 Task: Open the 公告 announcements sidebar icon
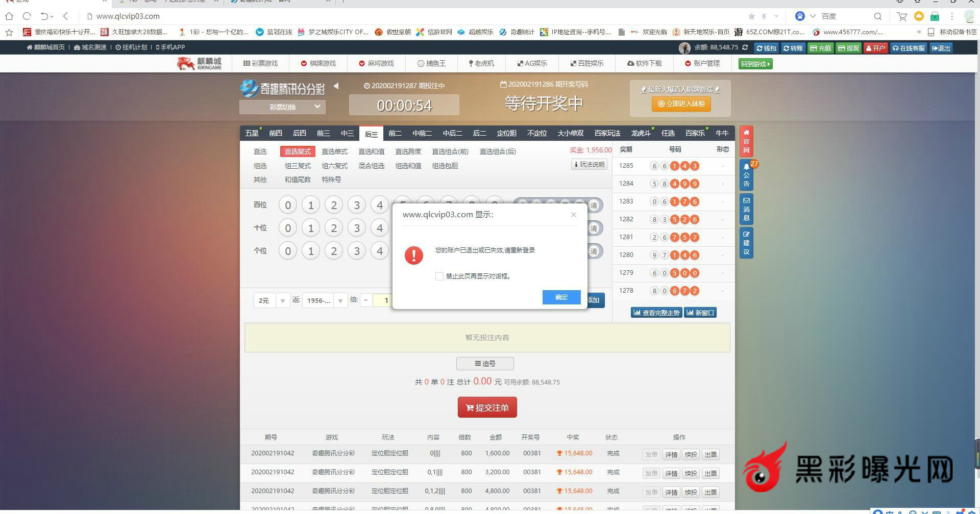point(746,175)
